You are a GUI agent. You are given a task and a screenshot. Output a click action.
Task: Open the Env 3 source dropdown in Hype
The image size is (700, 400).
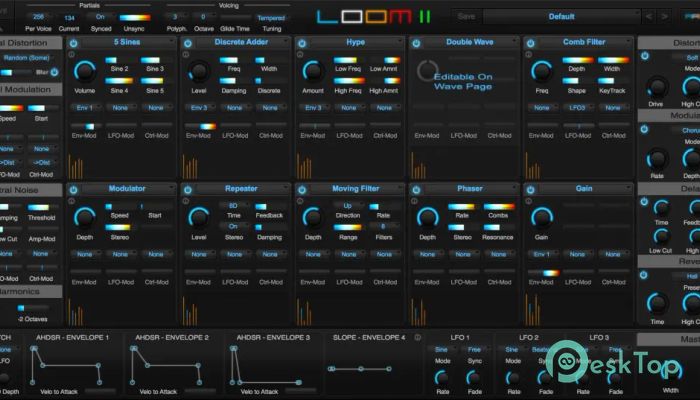pos(313,108)
